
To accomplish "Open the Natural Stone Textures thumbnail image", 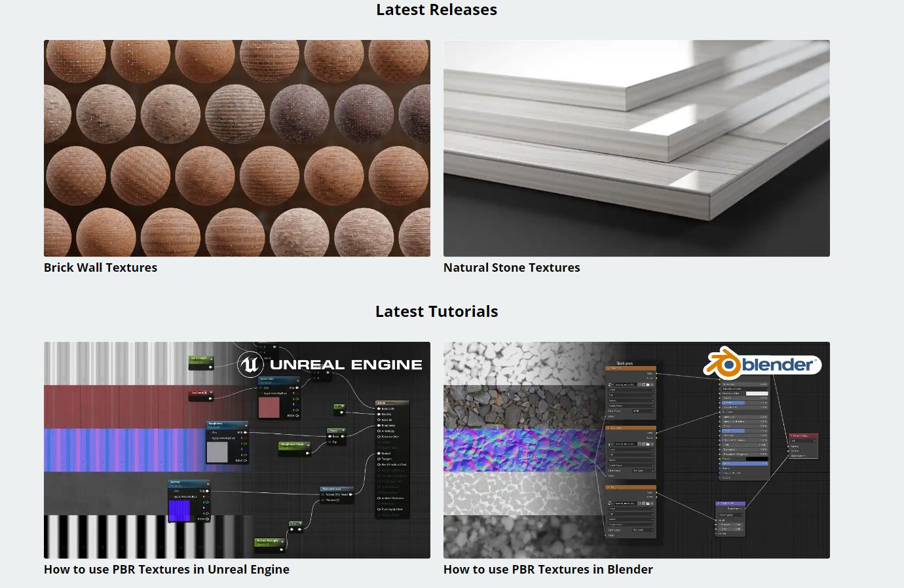I will 636,148.
